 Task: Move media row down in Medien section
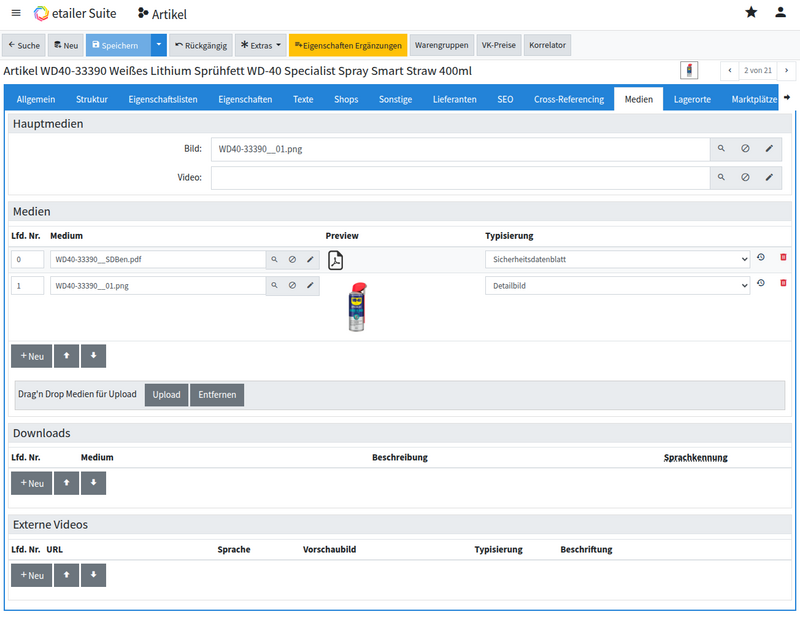(93, 356)
